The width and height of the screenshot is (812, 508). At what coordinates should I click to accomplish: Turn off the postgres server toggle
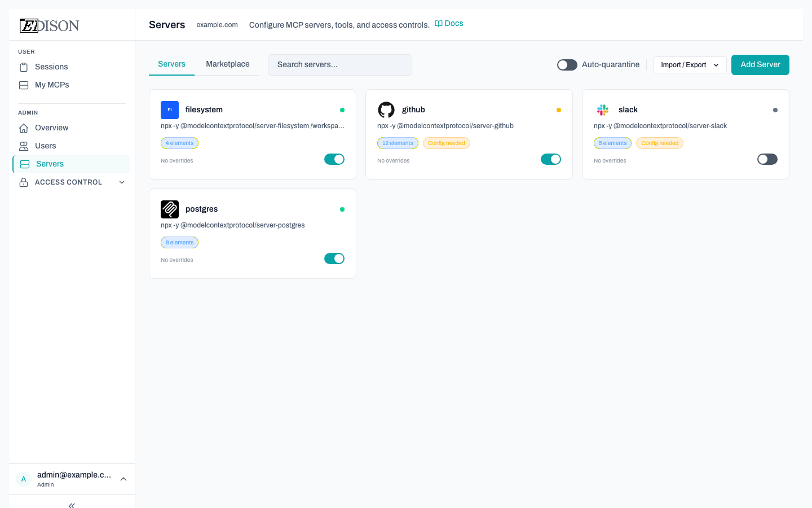(x=334, y=259)
